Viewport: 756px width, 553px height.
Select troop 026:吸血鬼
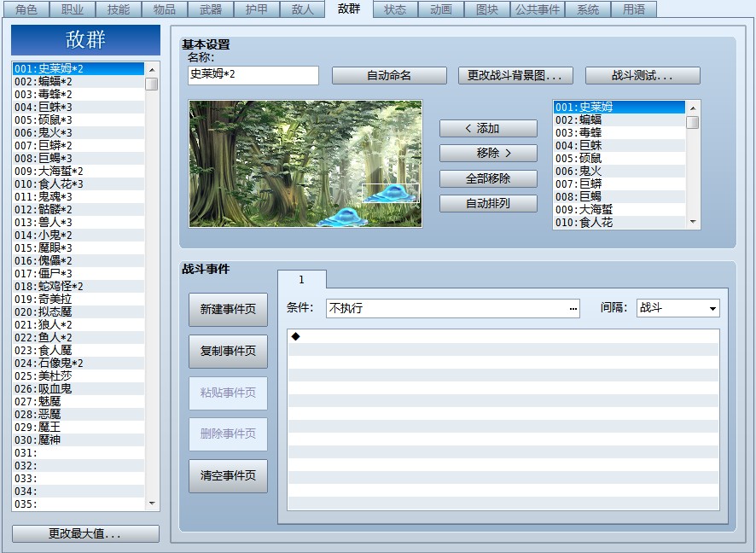79,388
